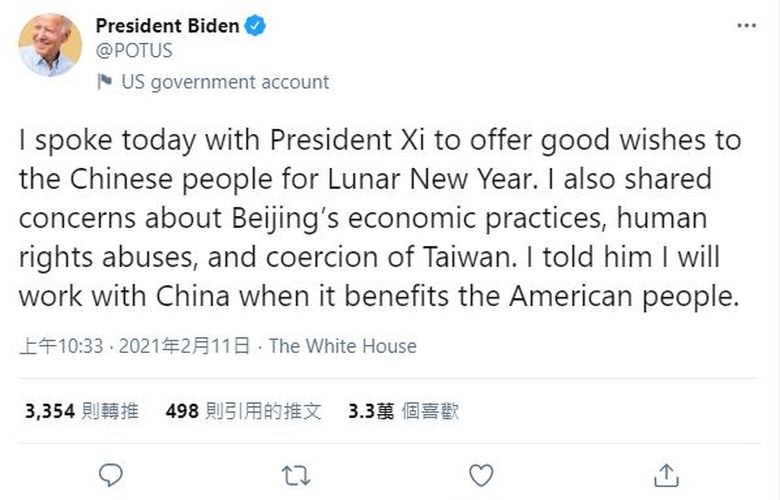
Task: Click the US government account label
Action: pos(225,82)
